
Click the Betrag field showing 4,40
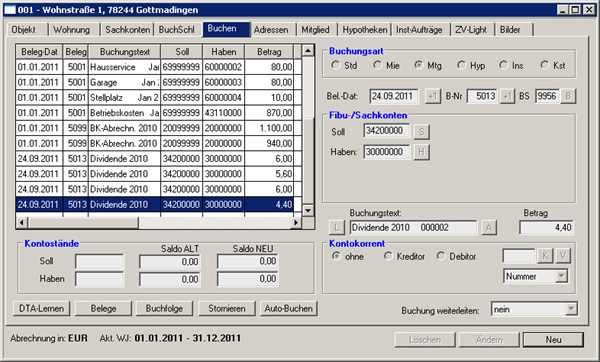pyautogui.click(x=546, y=228)
